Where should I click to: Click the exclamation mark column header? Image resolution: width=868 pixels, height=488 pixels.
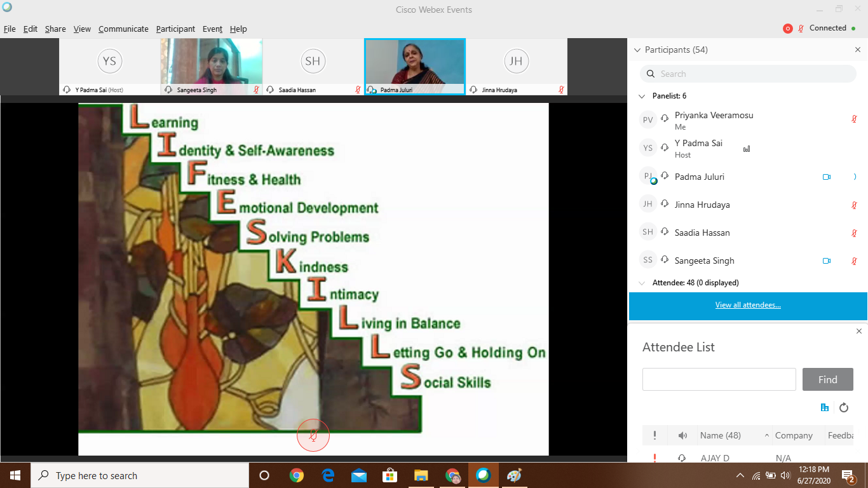654,436
